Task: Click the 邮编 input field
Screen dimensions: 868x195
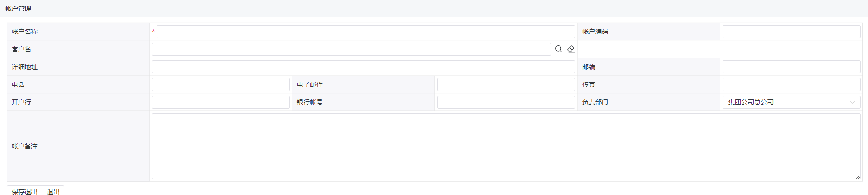Action: (x=791, y=67)
